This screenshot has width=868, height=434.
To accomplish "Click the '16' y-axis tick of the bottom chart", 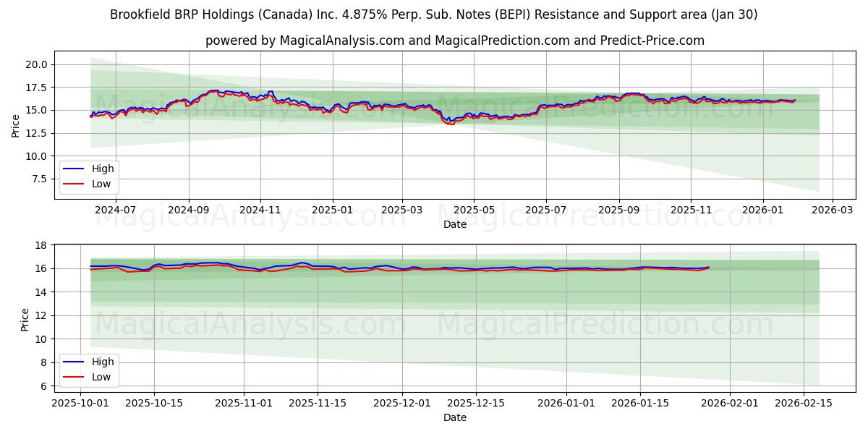I will pyautogui.click(x=43, y=268).
